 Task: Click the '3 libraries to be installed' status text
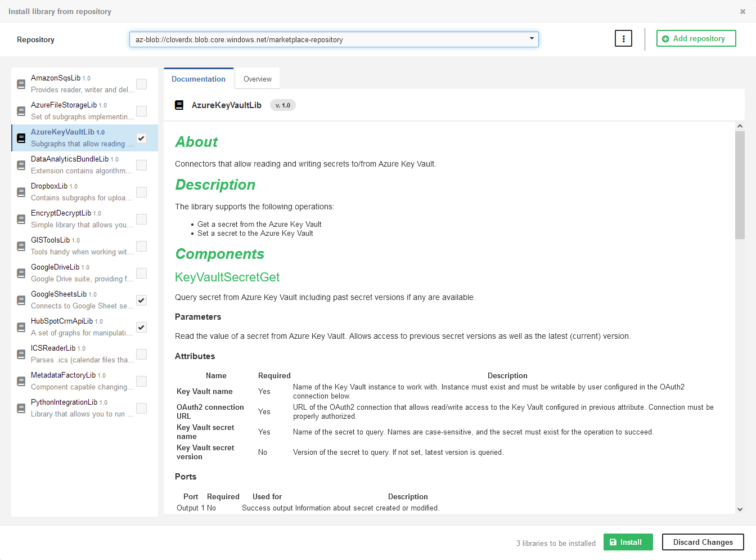pos(556,543)
